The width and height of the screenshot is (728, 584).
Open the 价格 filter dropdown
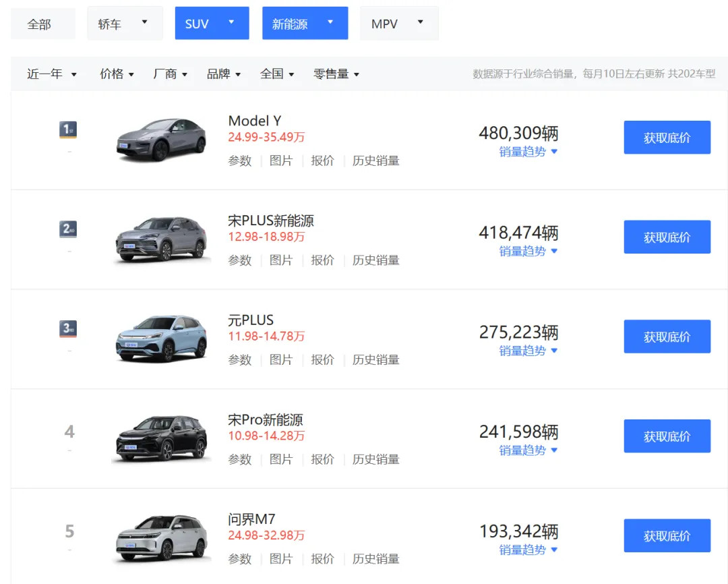point(117,74)
